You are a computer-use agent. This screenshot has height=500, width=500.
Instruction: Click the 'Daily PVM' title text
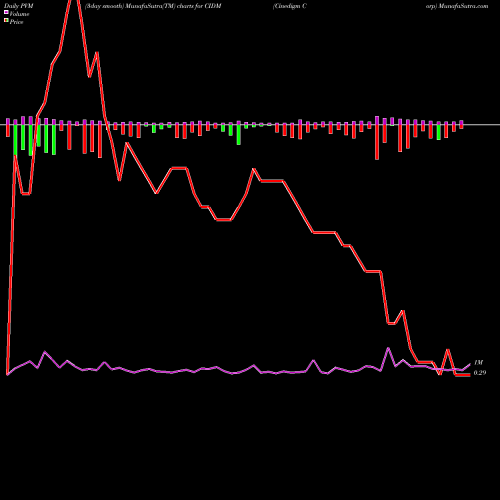coord(19,6)
